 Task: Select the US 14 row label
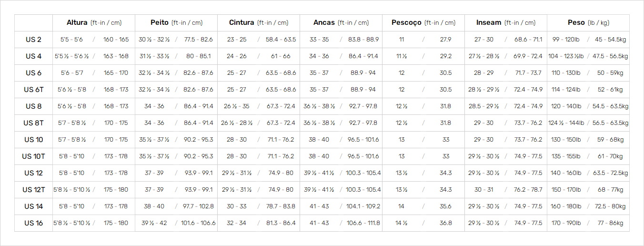click(x=33, y=206)
